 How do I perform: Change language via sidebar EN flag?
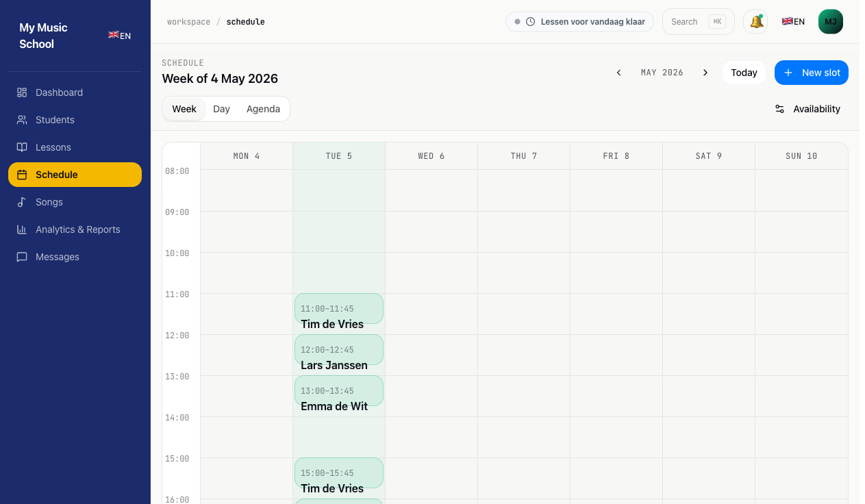point(120,36)
